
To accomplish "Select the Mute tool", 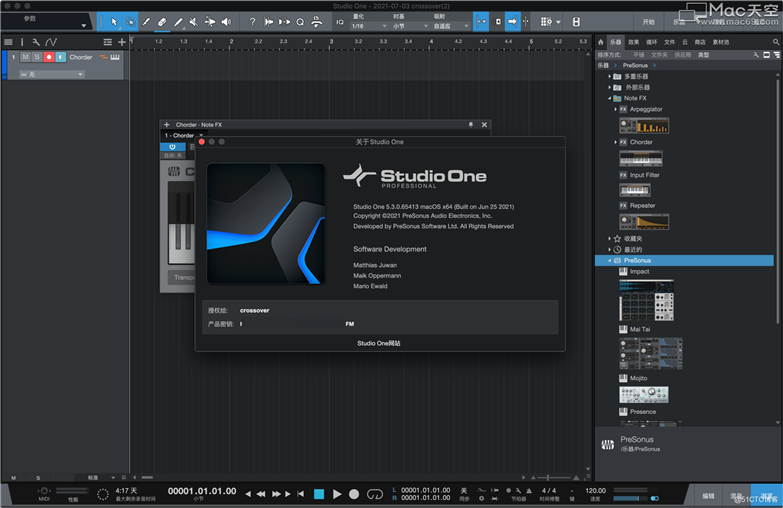I will 194,22.
